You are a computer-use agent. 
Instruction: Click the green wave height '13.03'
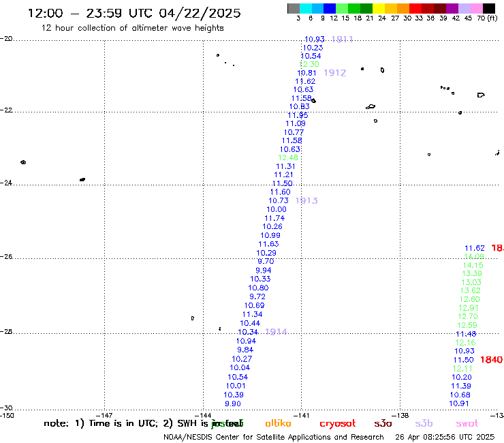(x=471, y=282)
